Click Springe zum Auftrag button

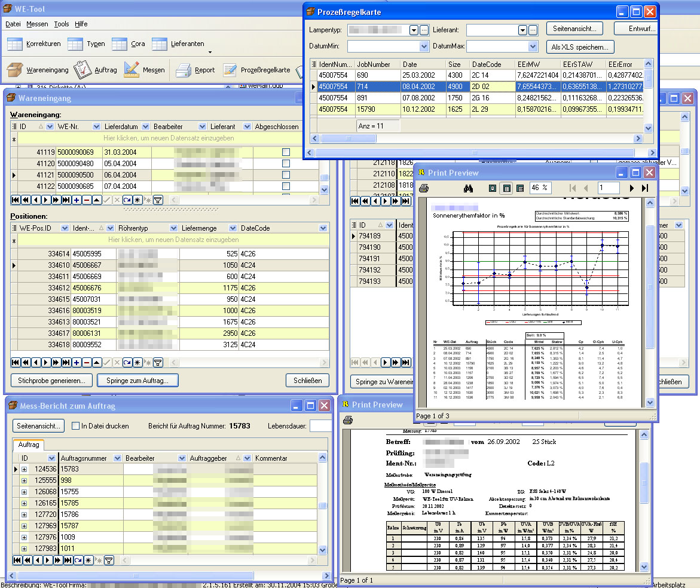137,381
